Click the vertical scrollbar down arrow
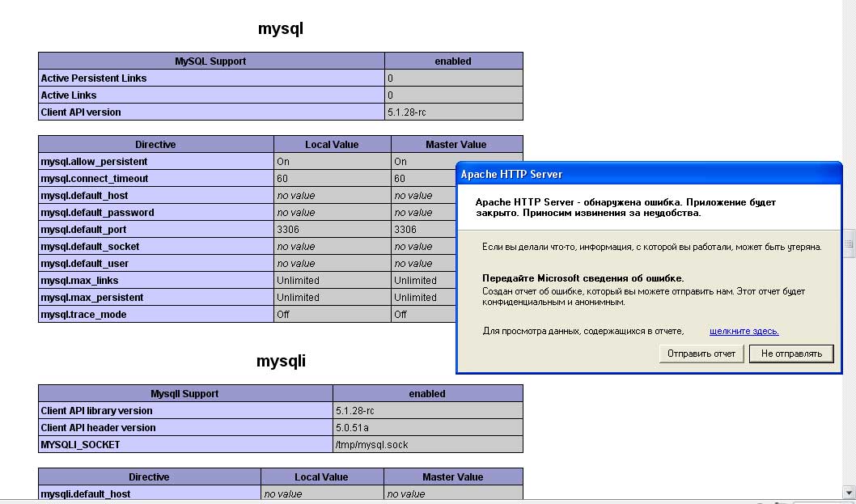Image resolution: width=856 pixels, height=504 pixels. 849,491
